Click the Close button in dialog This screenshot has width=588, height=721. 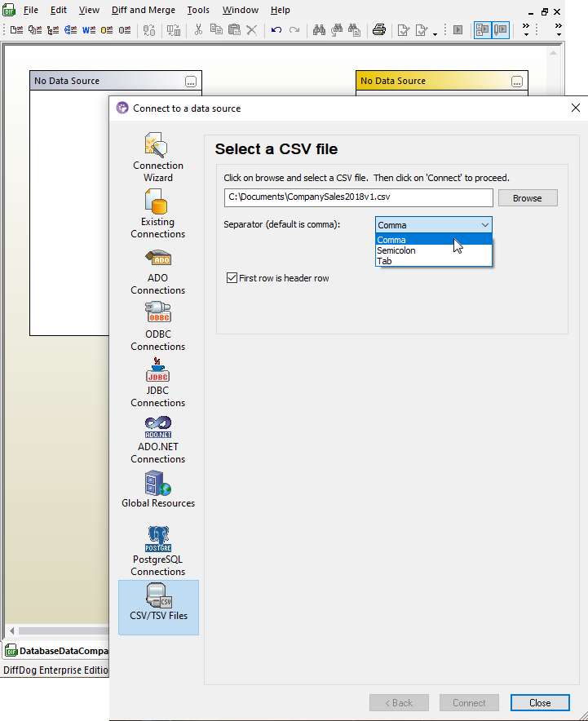(x=540, y=702)
